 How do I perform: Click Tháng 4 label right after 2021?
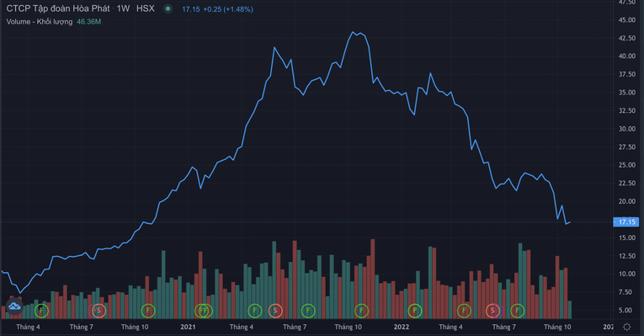[x=242, y=327]
